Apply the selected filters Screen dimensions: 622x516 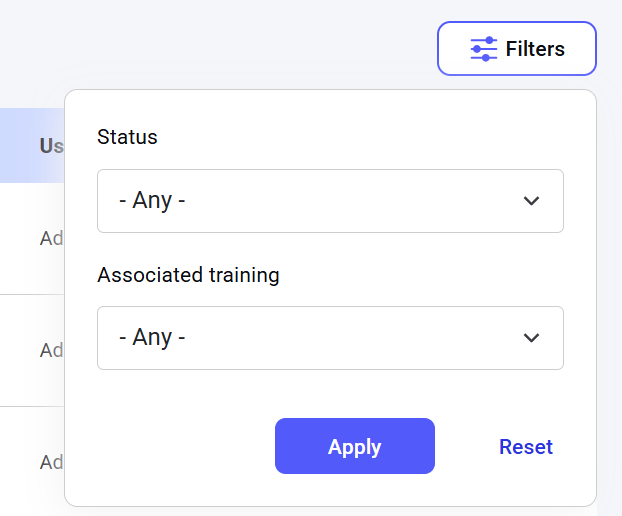355,446
